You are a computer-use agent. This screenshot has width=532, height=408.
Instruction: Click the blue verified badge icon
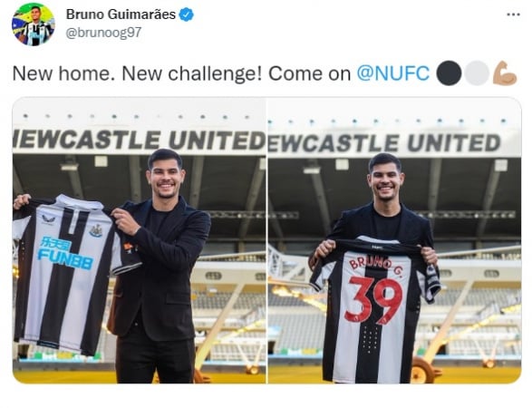click(x=187, y=15)
